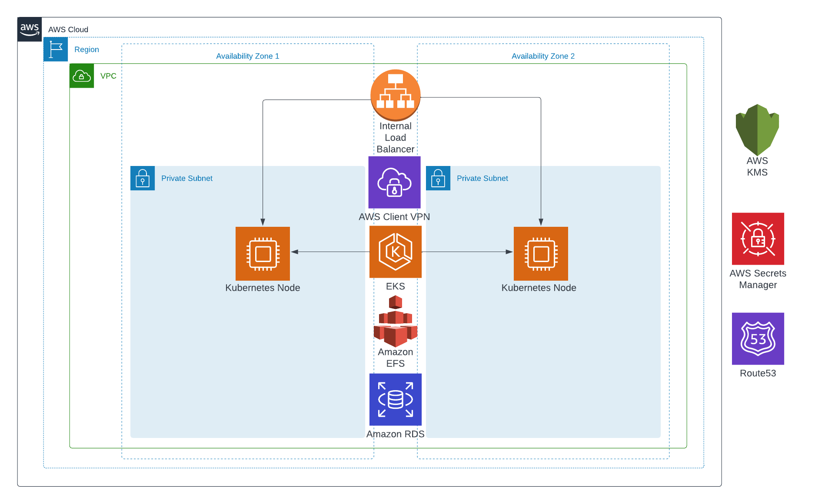This screenshot has height=504, width=815.
Task: Click the Kubernetes Node icon in Zone 2
Action: click(541, 254)
